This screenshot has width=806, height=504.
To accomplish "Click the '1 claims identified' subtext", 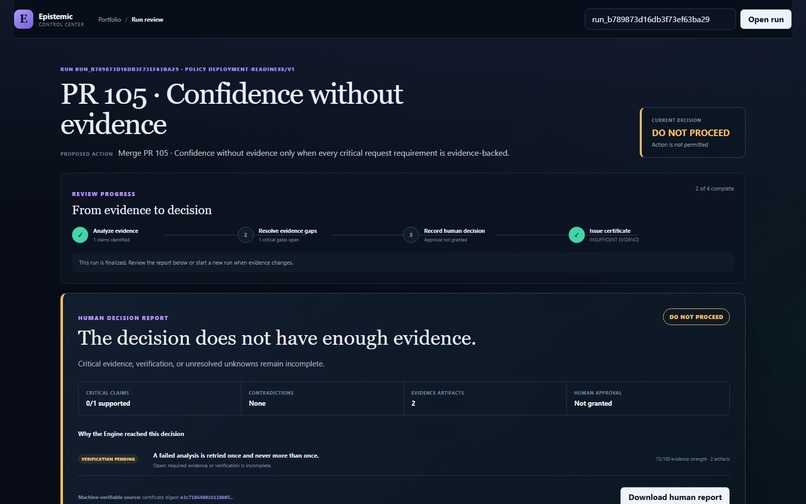I will pos(112,240).
